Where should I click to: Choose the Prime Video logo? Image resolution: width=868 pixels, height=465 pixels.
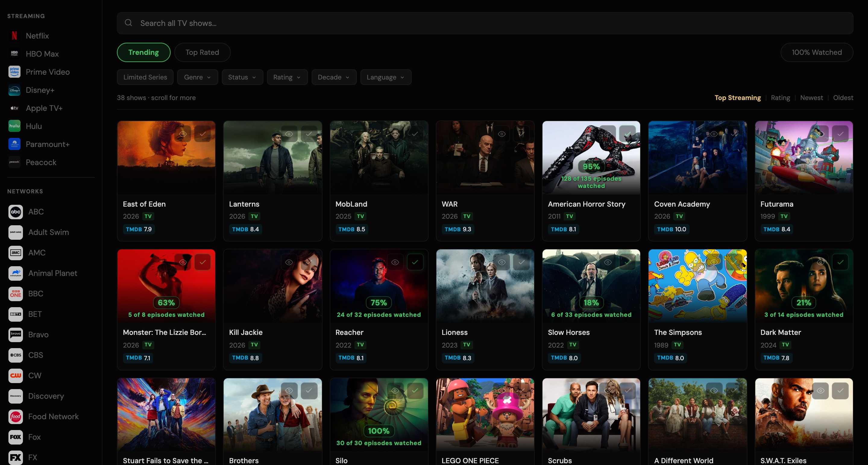point(14,72)
